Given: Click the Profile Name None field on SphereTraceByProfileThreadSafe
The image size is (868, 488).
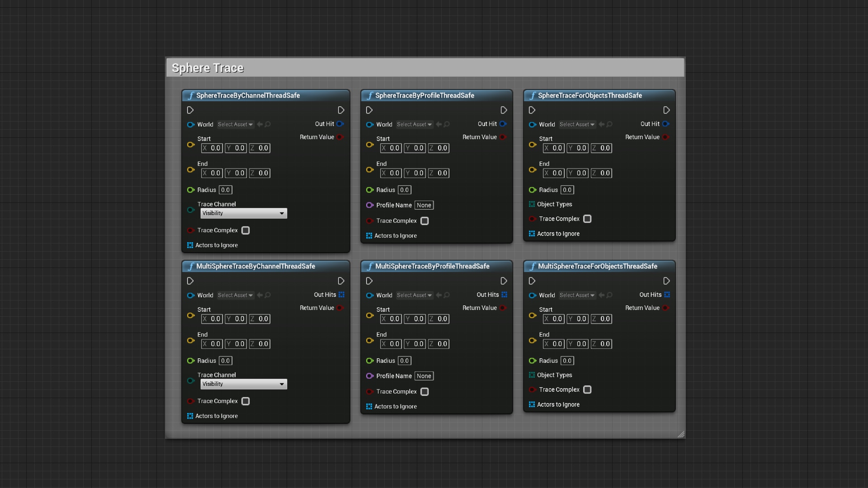Looking at the screenshot, I should click(424, 205).
